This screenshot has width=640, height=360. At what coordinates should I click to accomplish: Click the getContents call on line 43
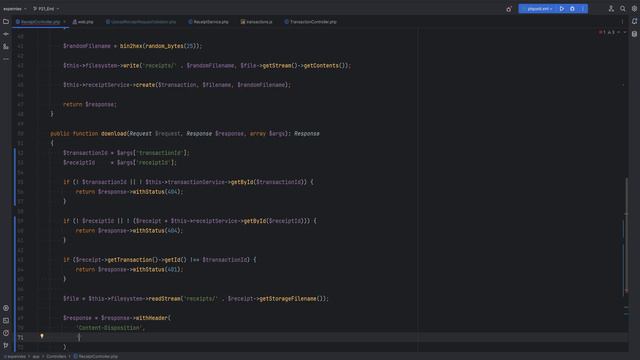[321, 65]
